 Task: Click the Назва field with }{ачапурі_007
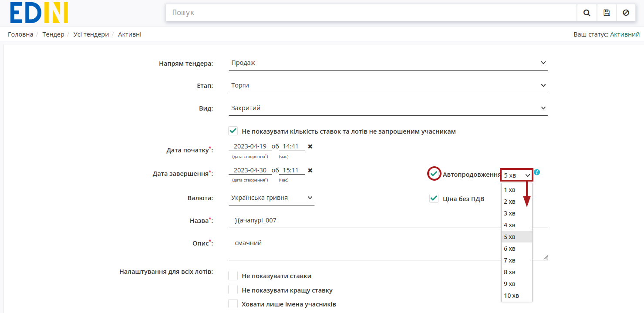point(388,221)
